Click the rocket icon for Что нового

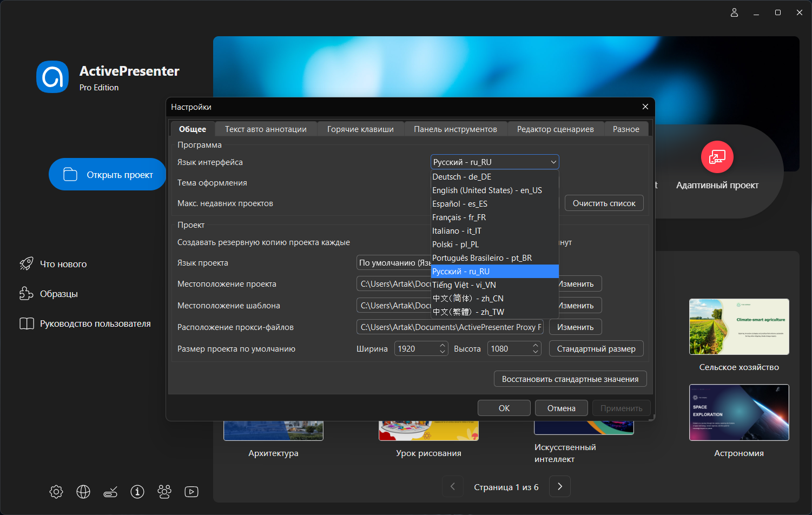(x=27, y=264)
